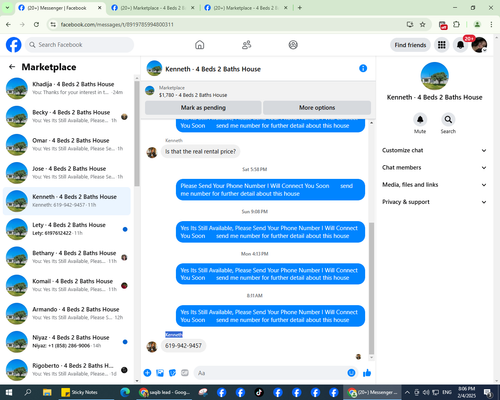Bookmark this page with the star icon
Viewport: 500px width, 400px height.
coord(423,24)
